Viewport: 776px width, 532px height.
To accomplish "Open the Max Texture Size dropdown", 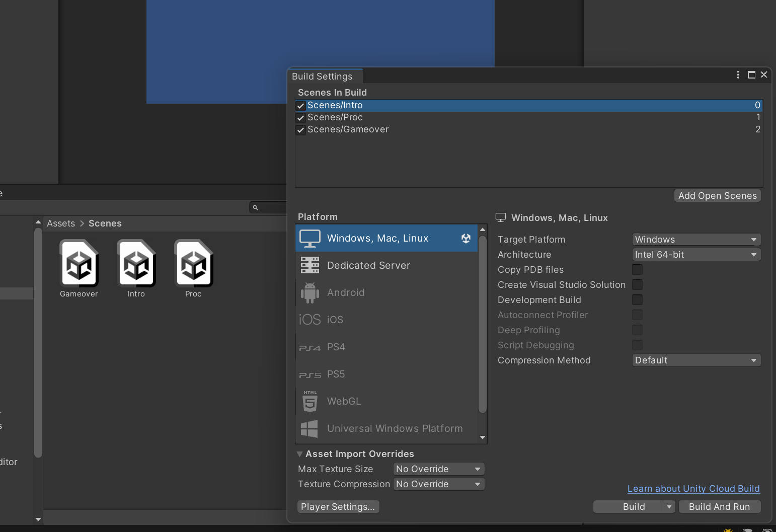I will pos(439,469).
